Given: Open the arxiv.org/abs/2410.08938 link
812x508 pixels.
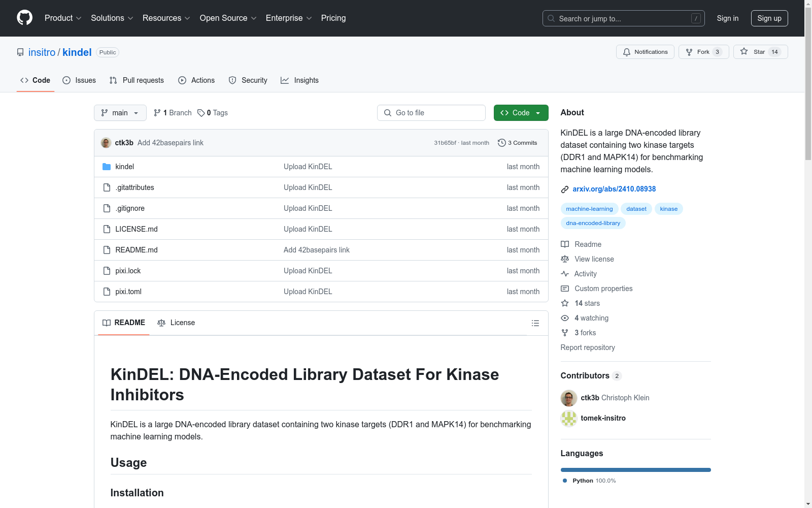Looking at the screenshot, I should pyautogui.click(x=614, y=189).
